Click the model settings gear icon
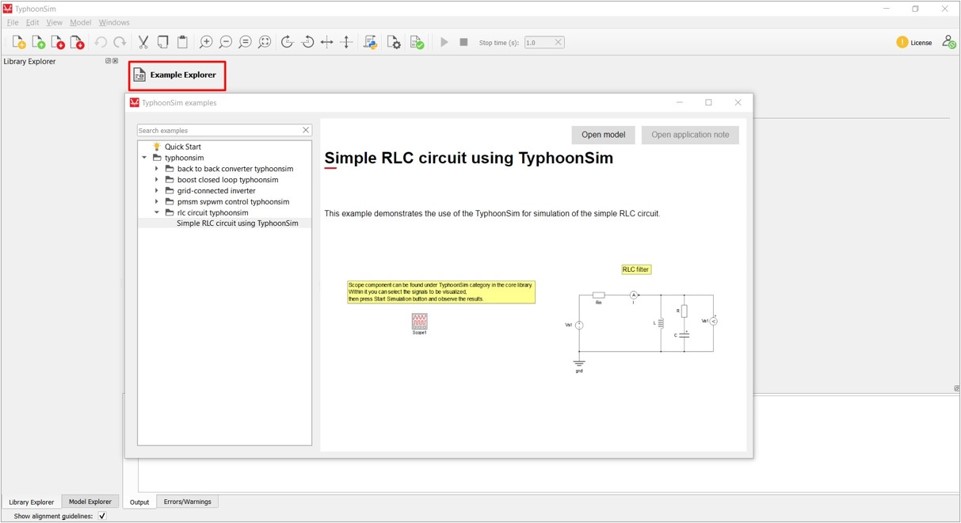Screen dimensions: 961x523 coord(394,42)
